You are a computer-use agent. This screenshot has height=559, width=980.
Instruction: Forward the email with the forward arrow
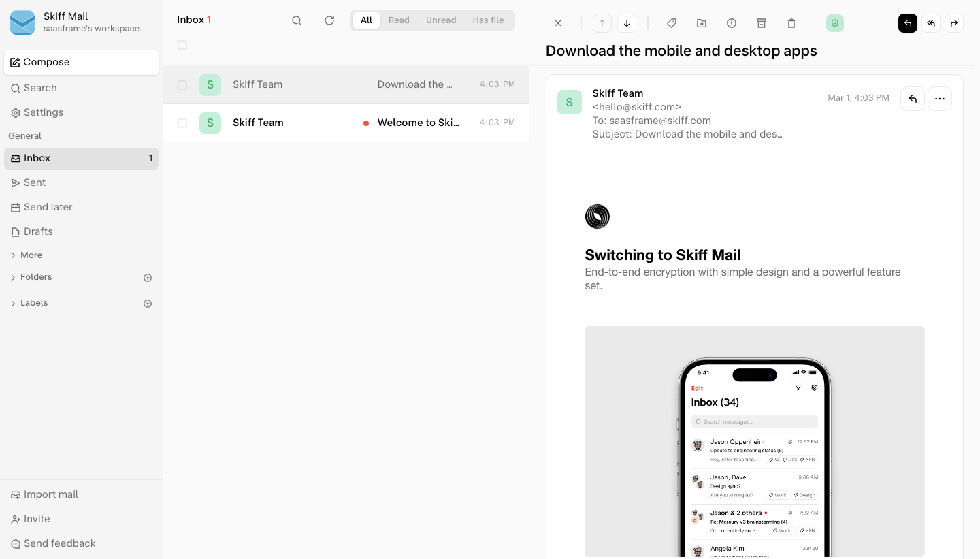click(954, 23)
